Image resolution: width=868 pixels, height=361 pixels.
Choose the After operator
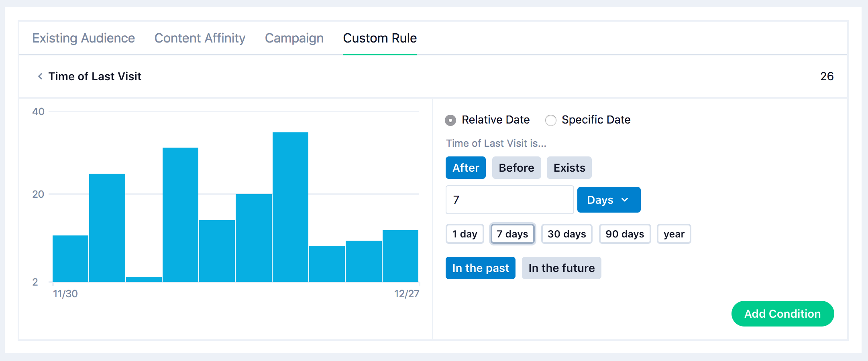[465, 168]
